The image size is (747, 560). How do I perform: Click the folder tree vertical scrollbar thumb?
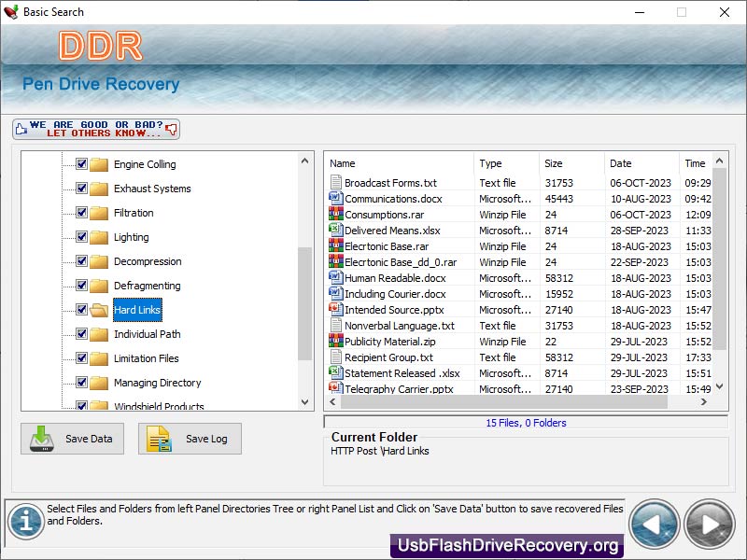pos(305,304)
